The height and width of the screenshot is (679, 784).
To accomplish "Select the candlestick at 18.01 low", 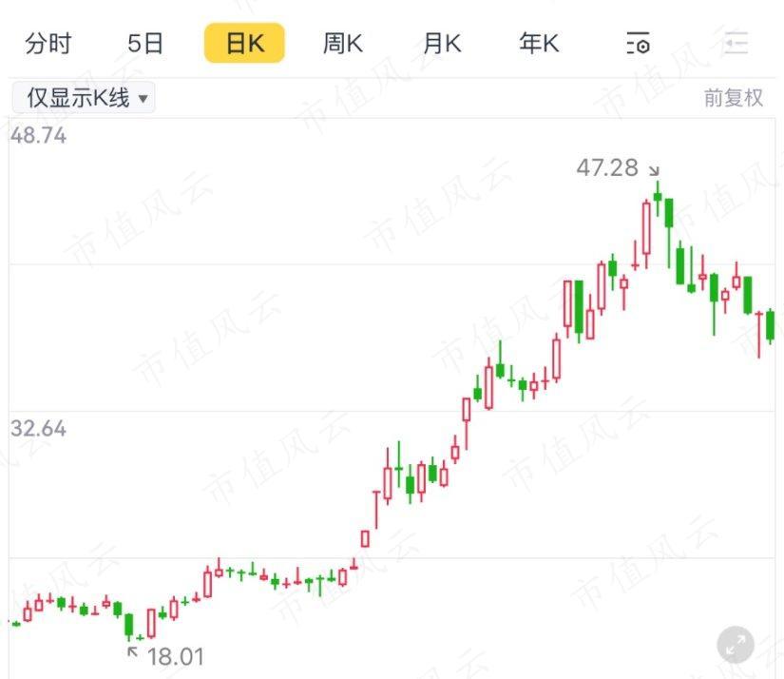I will (129, 625).
